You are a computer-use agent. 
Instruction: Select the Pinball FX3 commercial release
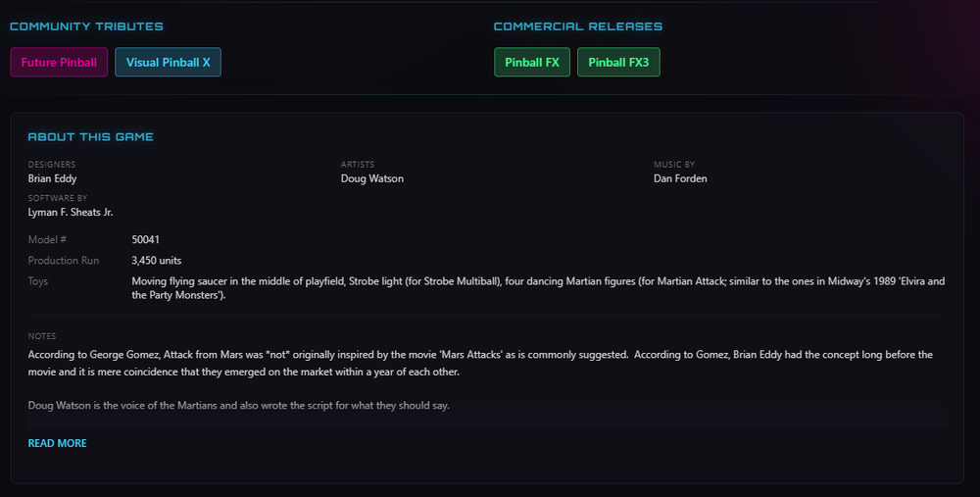618,62
